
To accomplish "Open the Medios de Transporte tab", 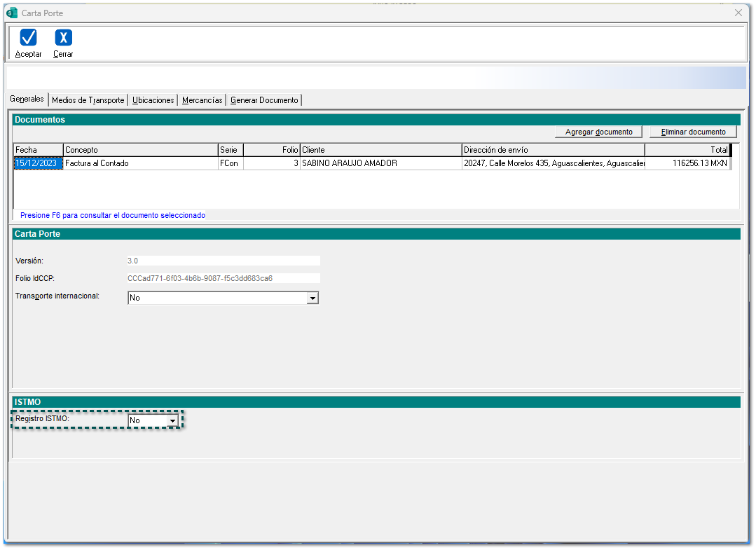I will tap(88, 100).
